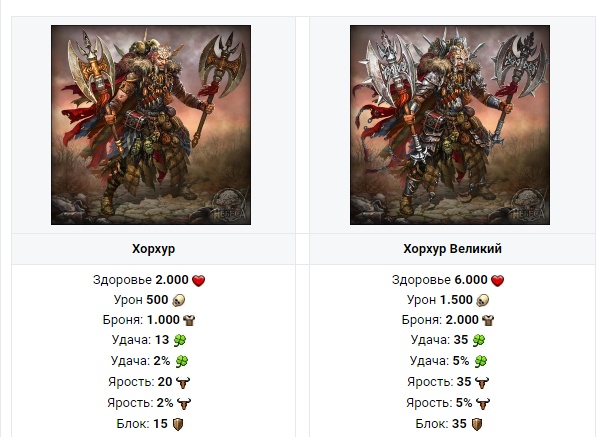The height and width of the screenshot is (437, 599).
Task: Click the skull icon next to Урон 1.500
Action: [483, 301]
